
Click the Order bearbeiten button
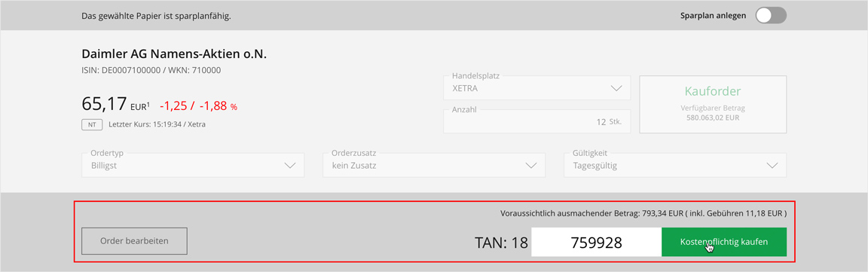[x=135, y=241]
